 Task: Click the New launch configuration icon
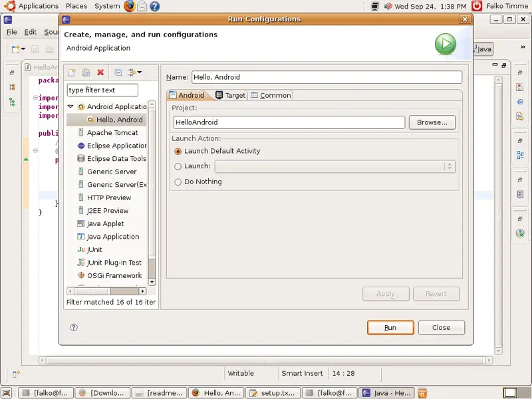pyautogui.click(x=72, y=72)
